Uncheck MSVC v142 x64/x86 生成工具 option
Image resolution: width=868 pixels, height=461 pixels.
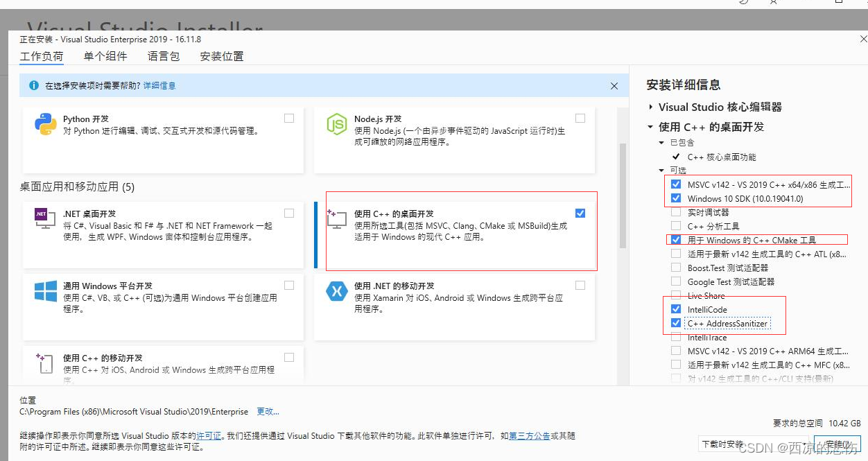[x=676, y=184]
